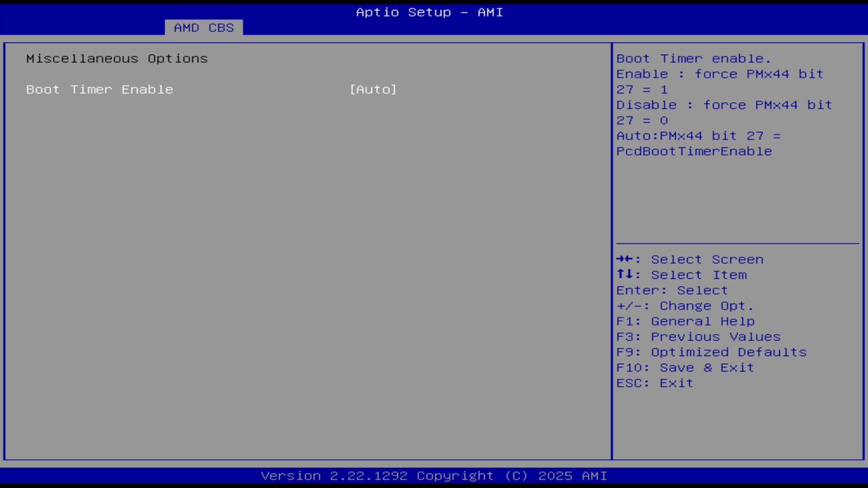The image size is (868, 488).
Task: Click the 'Boot Timer enable.' help text
Action: (x=694, y=59)
